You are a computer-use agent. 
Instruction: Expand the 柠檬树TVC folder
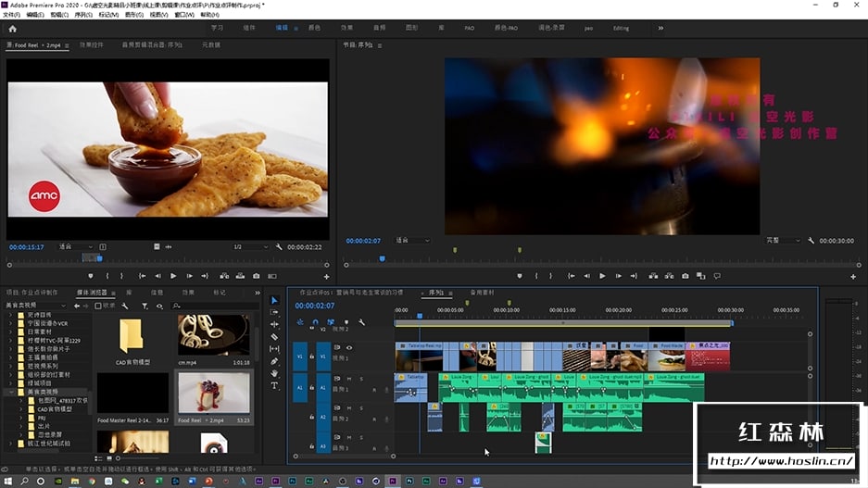tap(11, 340)
